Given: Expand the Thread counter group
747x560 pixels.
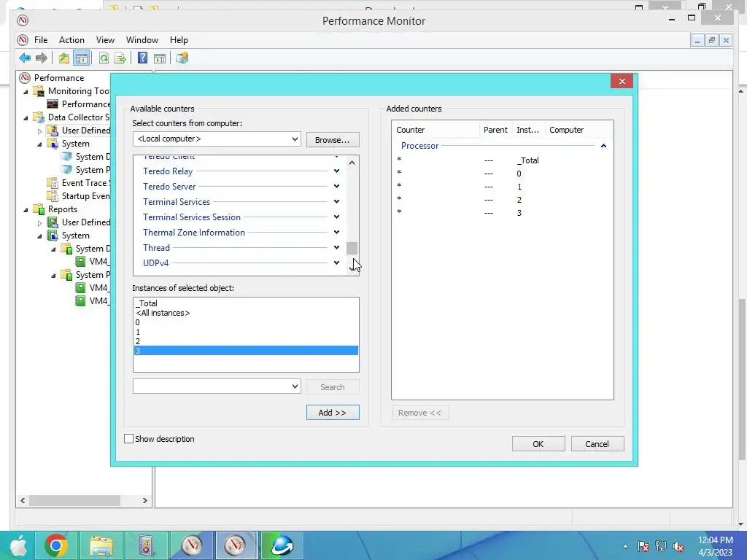Looking at the screenshot, I should pos(336,247).
